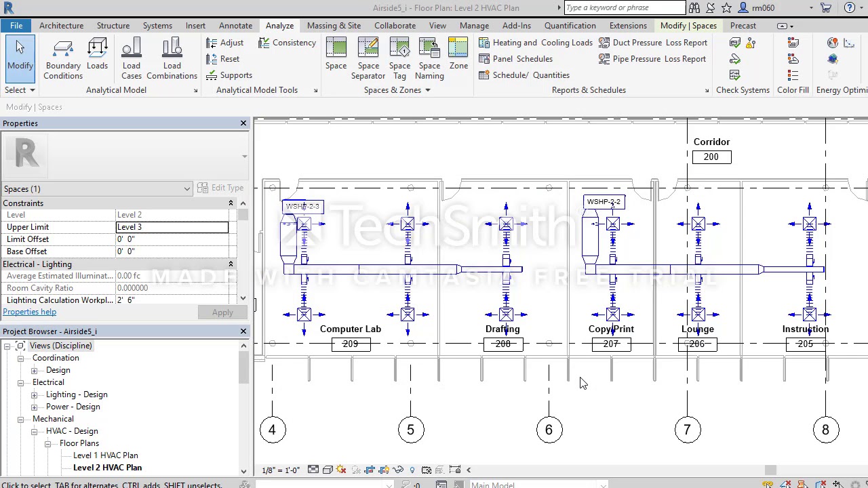Change the visual style in view bar

click(x=327, y=470)
